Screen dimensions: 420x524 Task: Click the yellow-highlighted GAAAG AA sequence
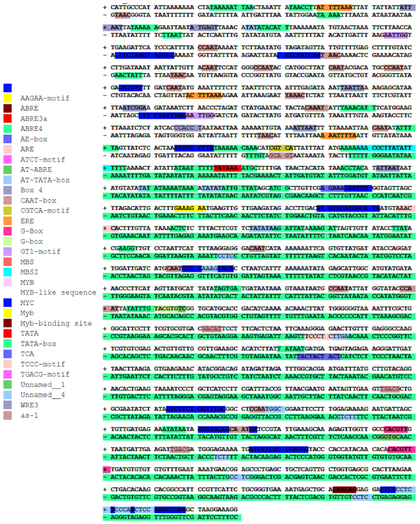pyautogui.click(x=190, y=208)
